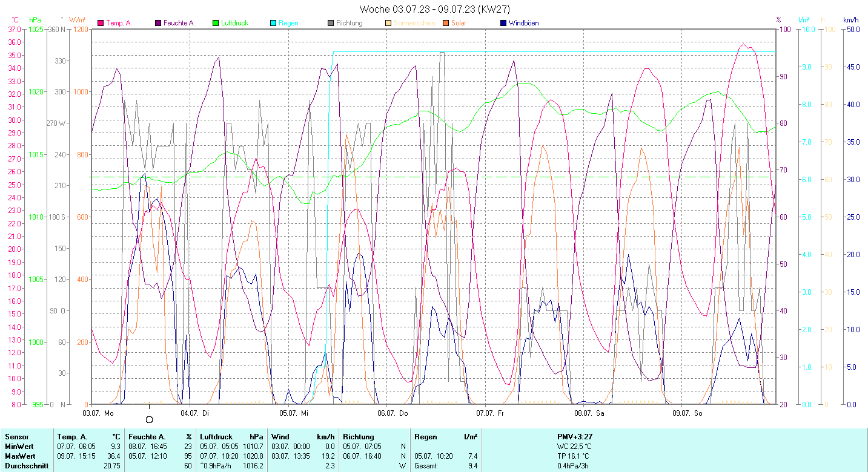868x472 pixels.
Task: Select the Temp. A. legend label
Action: [x=119, y=23]
